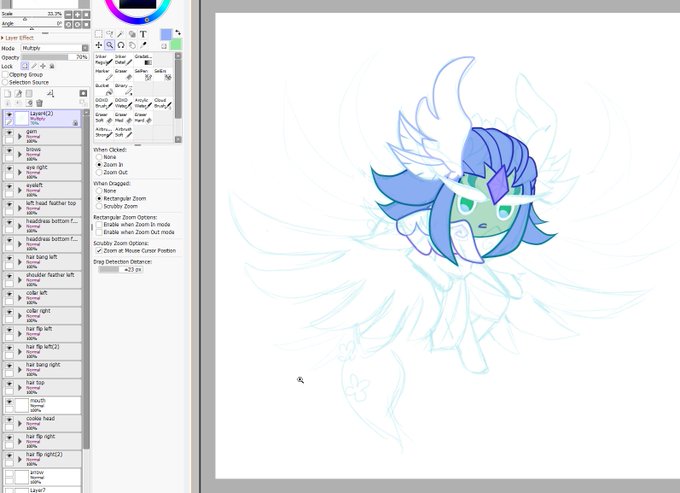The height and width of the screenshot is (493, 680).
Task: Choose the Binary pen tool
Action: (123, 89)
